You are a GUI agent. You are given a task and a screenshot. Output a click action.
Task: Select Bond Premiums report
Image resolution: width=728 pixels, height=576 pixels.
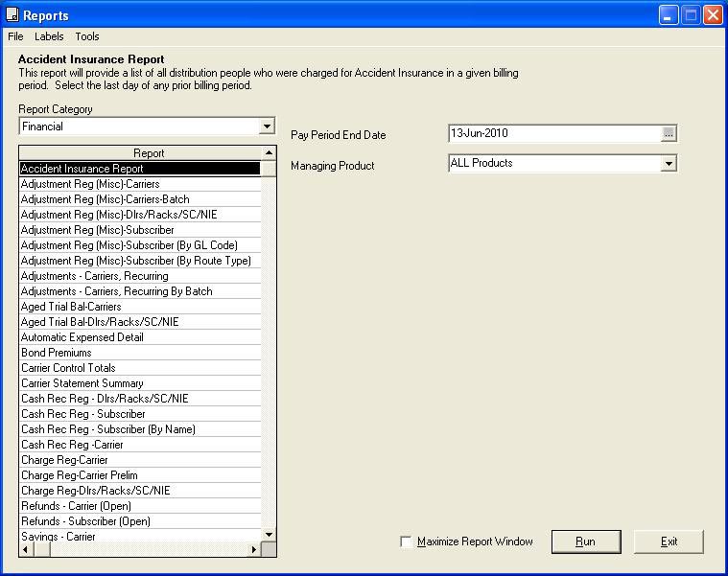tap(57, 353)
